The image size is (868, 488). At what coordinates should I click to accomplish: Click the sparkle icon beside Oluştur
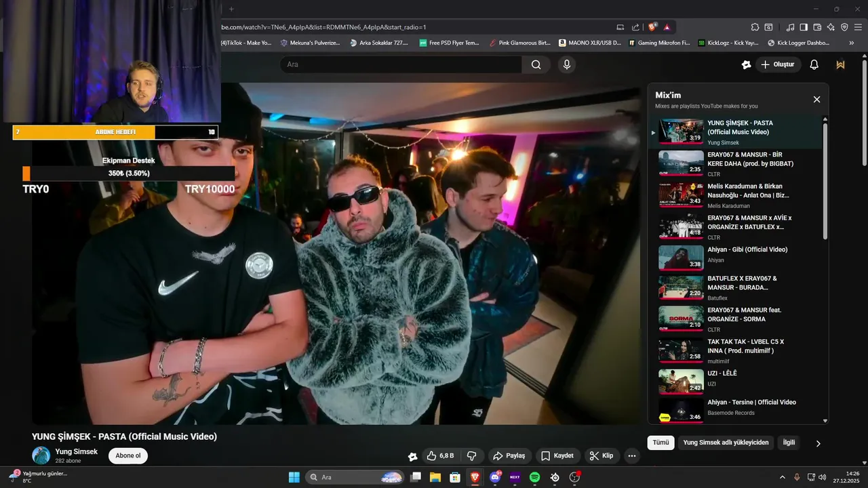tap(746, 64)
